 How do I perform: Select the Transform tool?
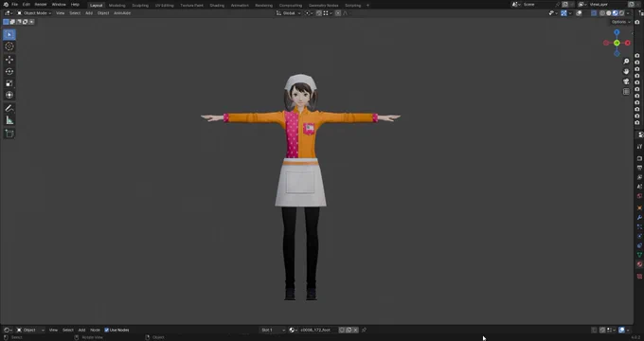tap(9, 95)
